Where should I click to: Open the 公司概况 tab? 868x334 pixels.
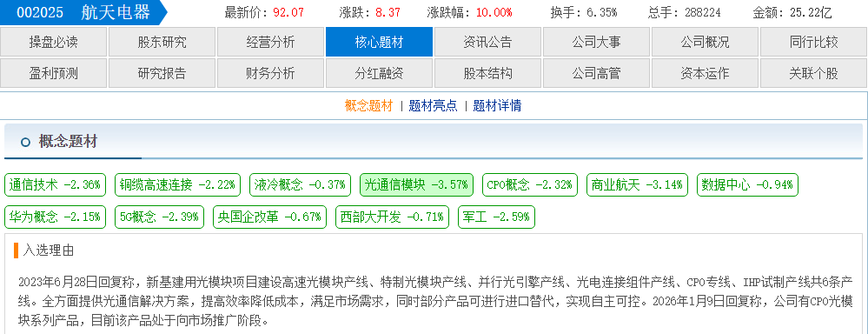click(x=705, y=42)
